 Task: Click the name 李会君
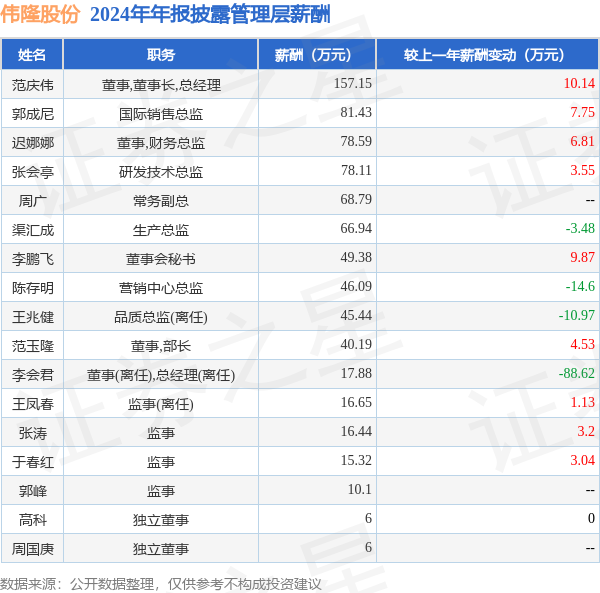click(33, 375)
